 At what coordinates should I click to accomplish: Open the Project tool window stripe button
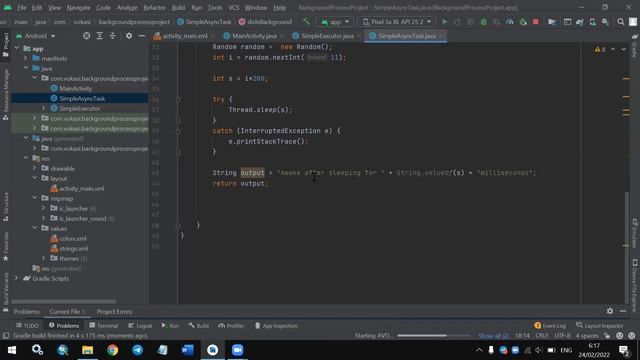pyautogui.click(x=6, y=45)
